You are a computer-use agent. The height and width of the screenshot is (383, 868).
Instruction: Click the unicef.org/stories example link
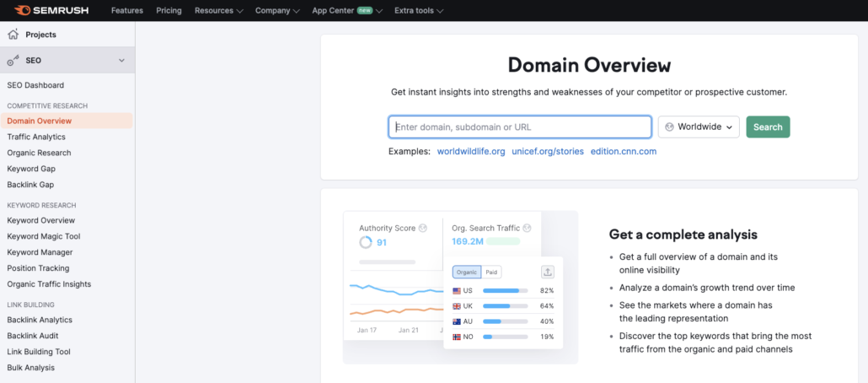click(548, 151)
